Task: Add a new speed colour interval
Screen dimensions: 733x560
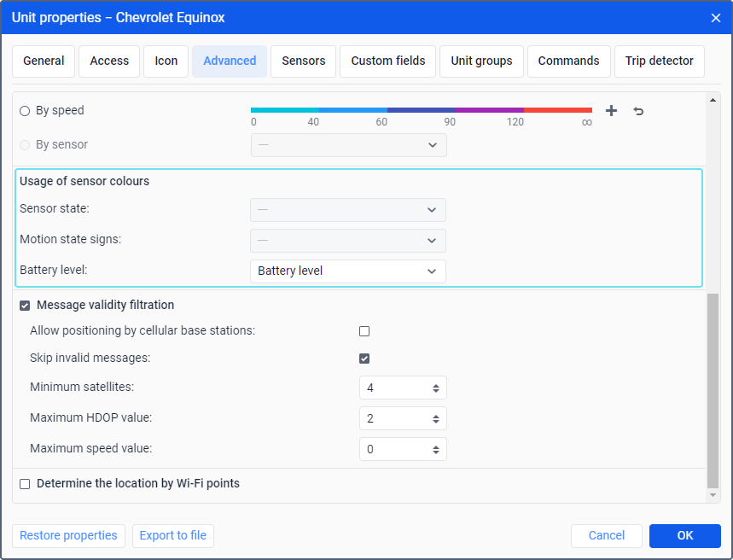Action: (x=611, y=110)
